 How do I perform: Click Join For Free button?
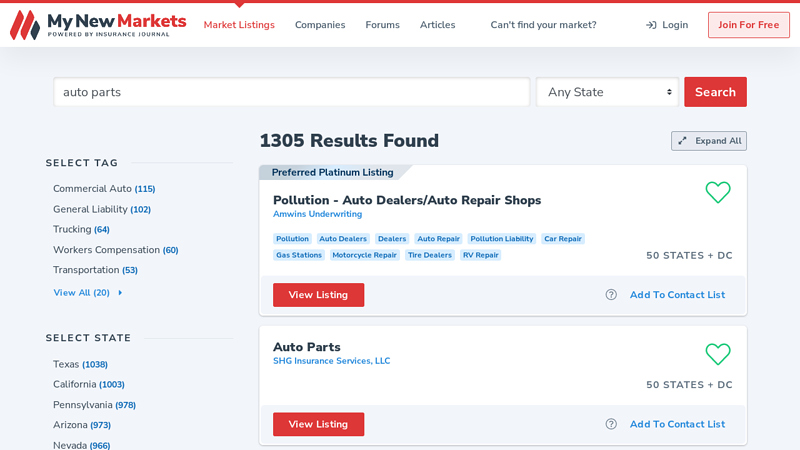tap(748, 25)
